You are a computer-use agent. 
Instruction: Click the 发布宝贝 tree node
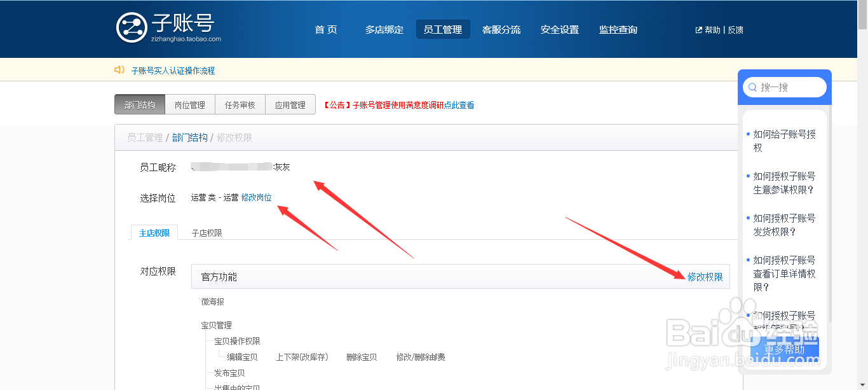point(230,373)
